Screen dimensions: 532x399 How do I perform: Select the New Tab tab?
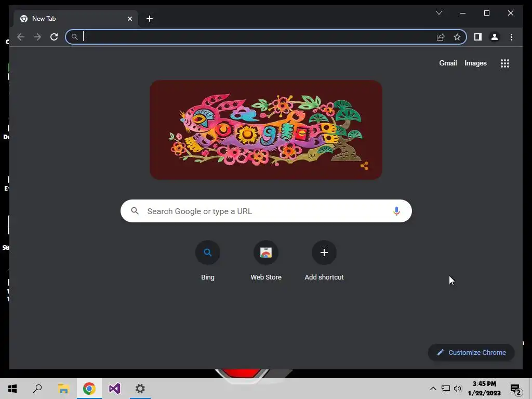[76, 19]
